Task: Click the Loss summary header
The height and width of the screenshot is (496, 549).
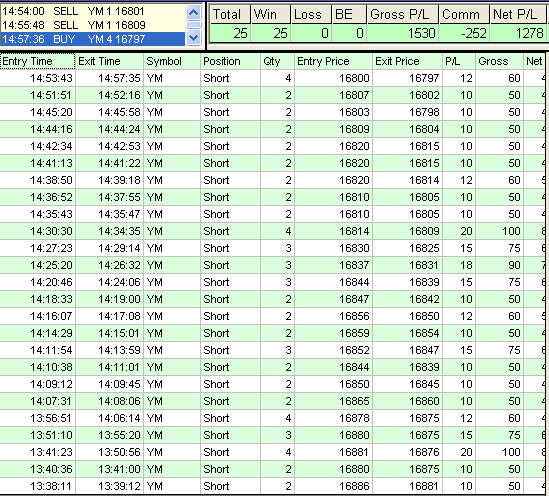Action: 311,14
